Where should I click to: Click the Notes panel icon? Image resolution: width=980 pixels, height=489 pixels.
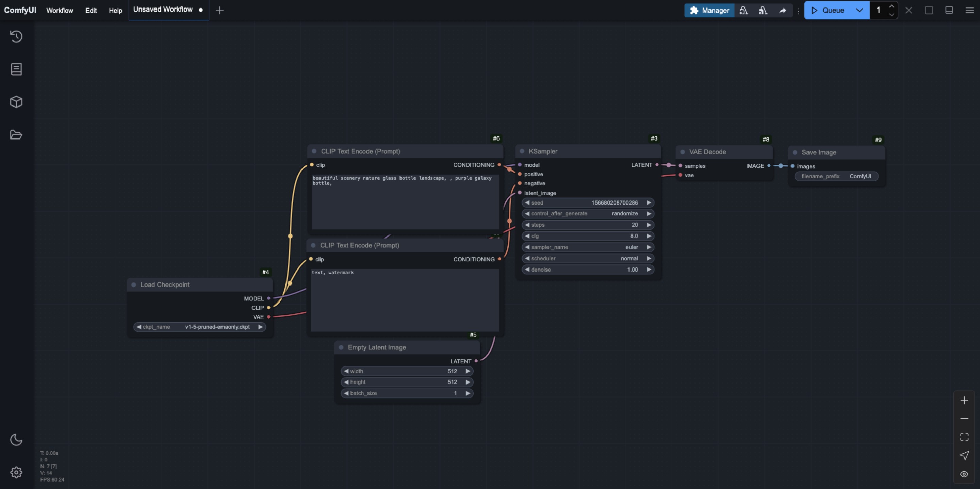click(17, 68)
